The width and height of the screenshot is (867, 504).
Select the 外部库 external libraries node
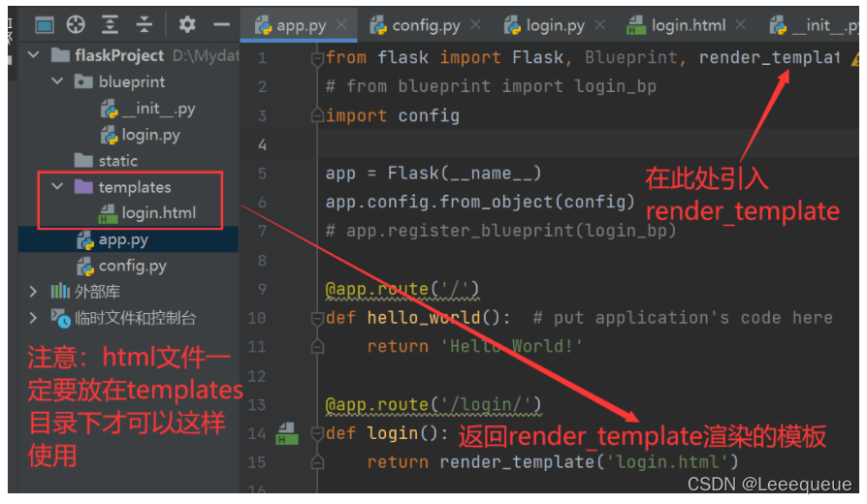85,291
